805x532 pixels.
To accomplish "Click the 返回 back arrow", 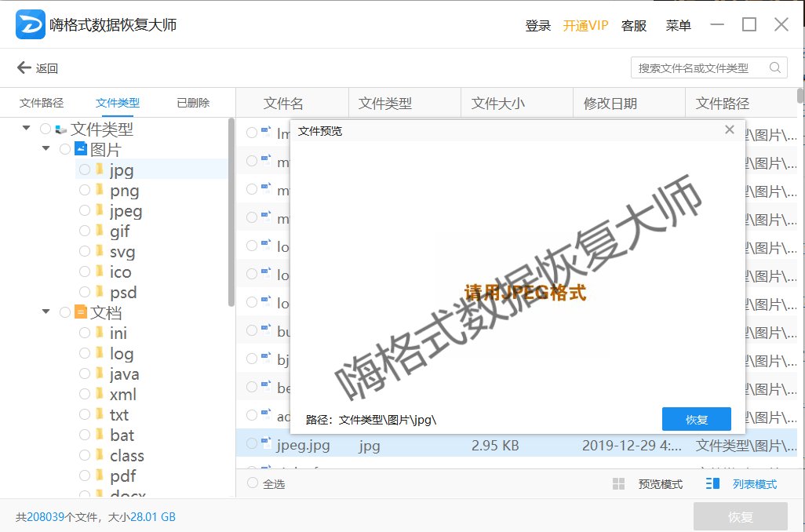I will (23, 67).
